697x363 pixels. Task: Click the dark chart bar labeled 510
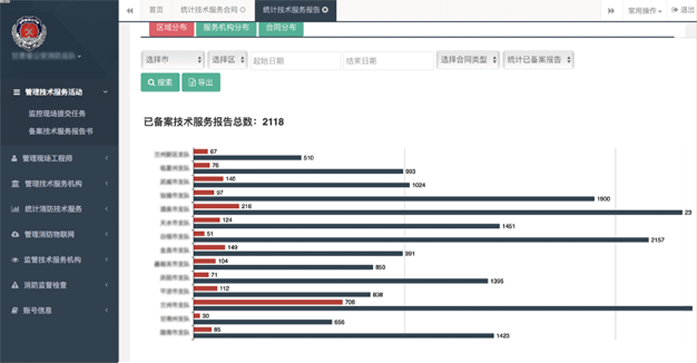(x=248, y=158)
